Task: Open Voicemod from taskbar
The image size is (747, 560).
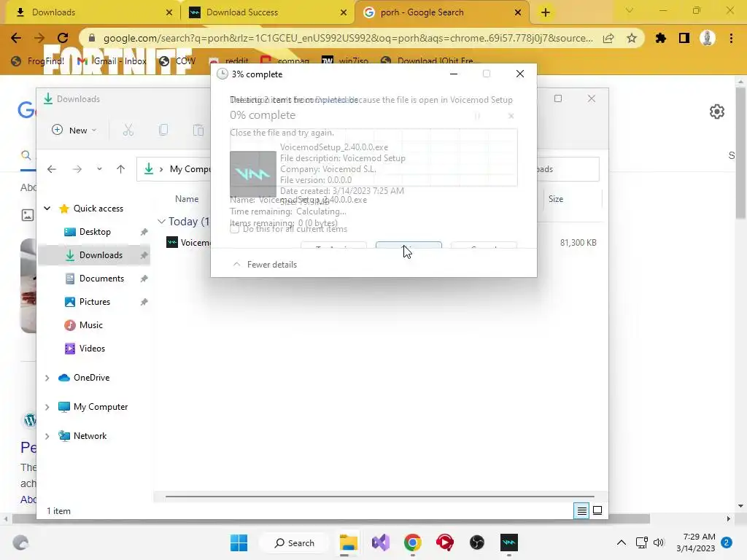Action: coord(509,542)
